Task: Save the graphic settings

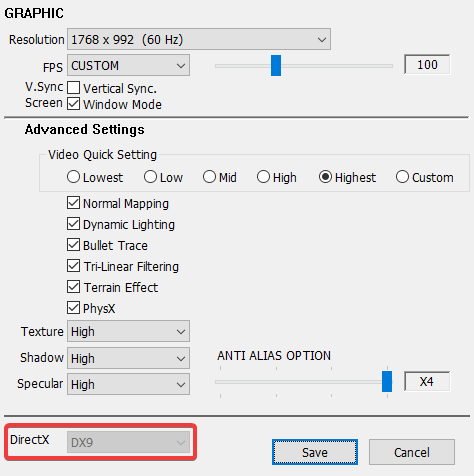Action: [315, 452]
